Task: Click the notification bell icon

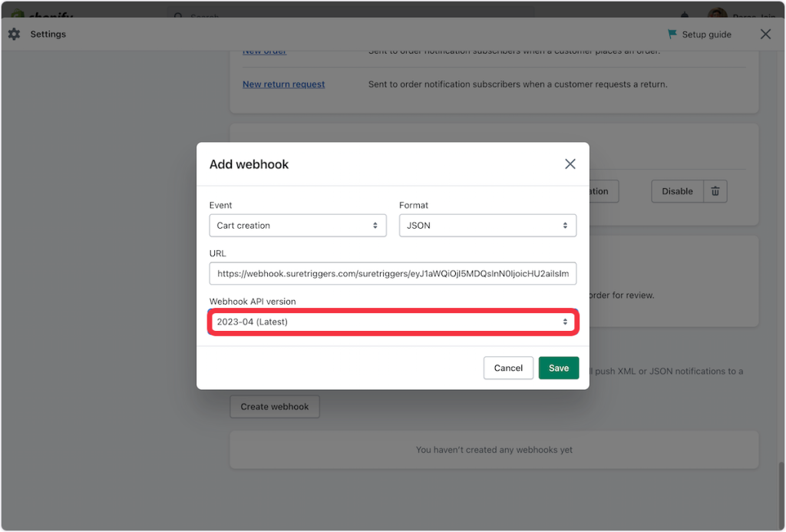Action: (684, 15)
